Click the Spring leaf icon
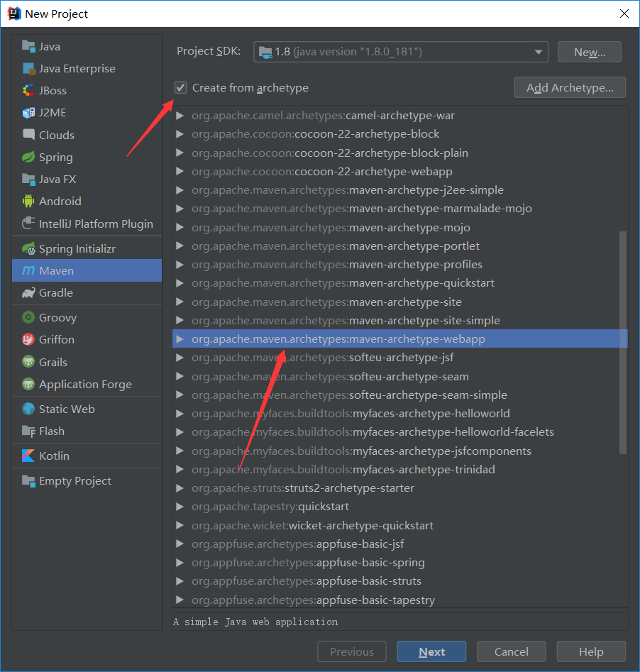 tap(28, 157)
